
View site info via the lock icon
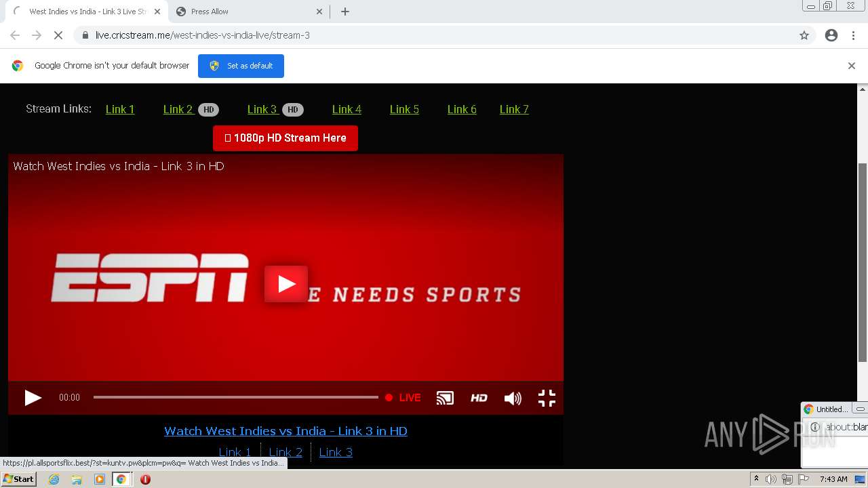85,35
